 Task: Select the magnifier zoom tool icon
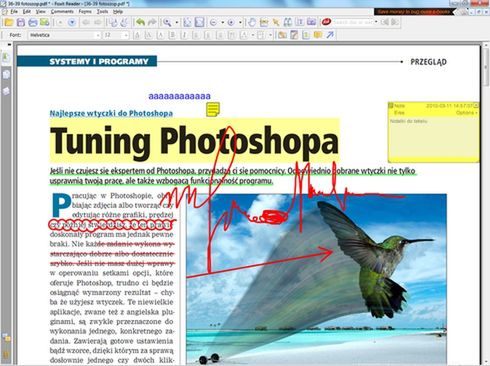tap(167, 23)
